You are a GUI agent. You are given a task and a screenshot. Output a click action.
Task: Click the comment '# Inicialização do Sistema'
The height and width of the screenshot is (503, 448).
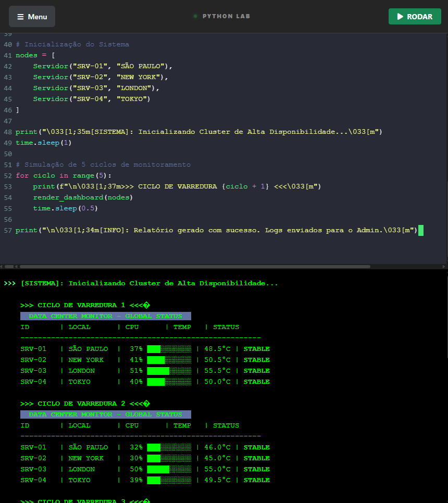[x=72, y=44]
